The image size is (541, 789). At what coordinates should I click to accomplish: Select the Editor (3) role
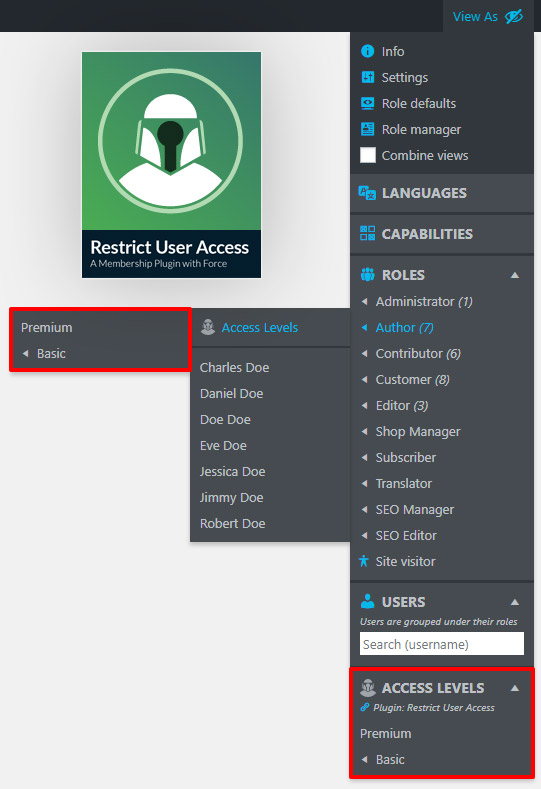402,406
